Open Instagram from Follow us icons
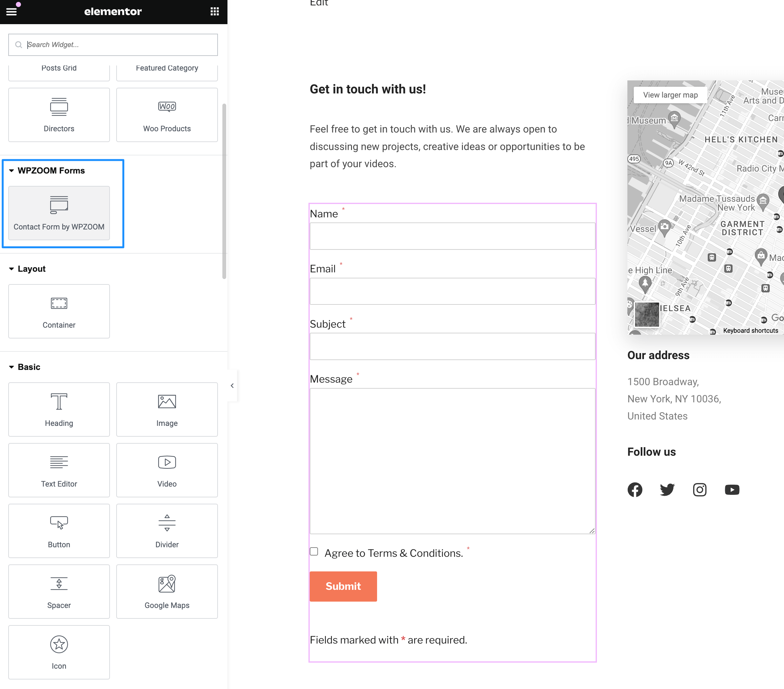Screen dimensions: 784x689 (x=700, y=489)
